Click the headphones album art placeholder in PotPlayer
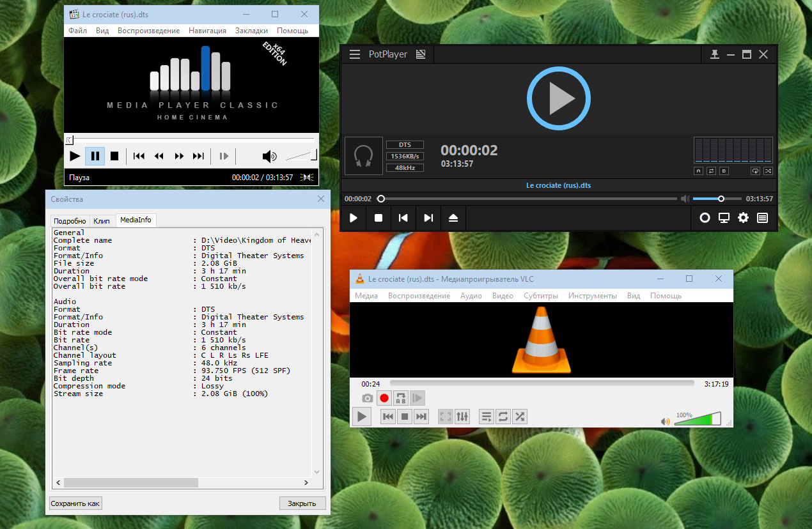The height and width of the screenshot is (529, 812). [x=363, y=156]
